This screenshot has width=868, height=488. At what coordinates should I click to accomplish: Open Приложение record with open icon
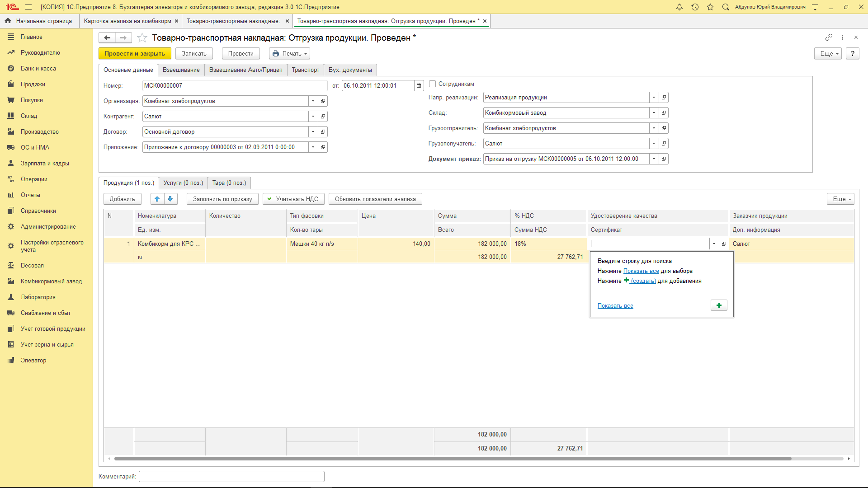[323, 147]
